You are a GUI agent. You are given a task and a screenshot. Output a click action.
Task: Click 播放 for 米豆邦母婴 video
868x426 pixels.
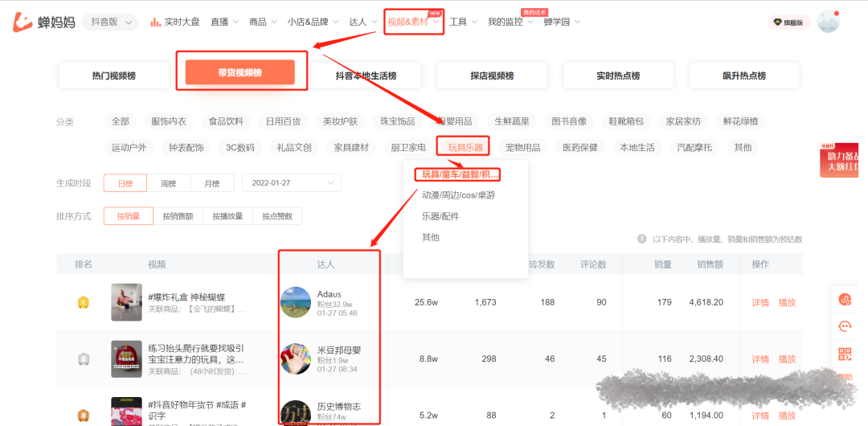[x=787, y=359]
